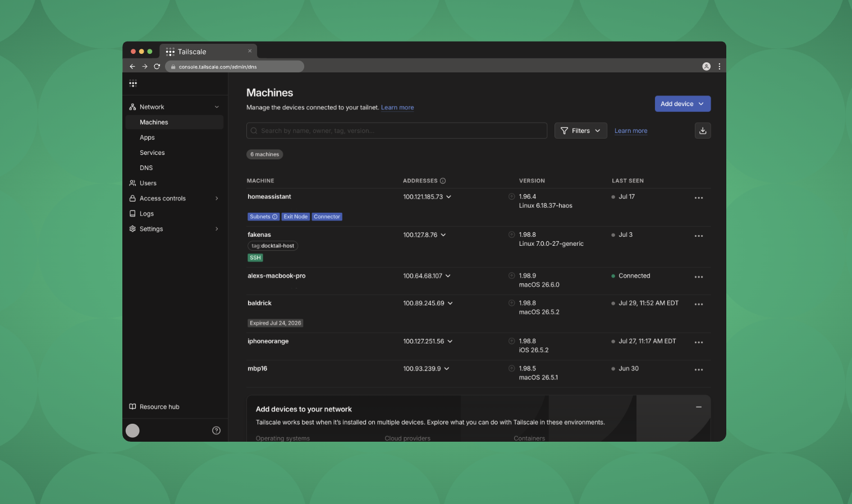
Task: Open the three-dot menu for homeassistant
Action: pyautogui.click(x=699, y=198)
